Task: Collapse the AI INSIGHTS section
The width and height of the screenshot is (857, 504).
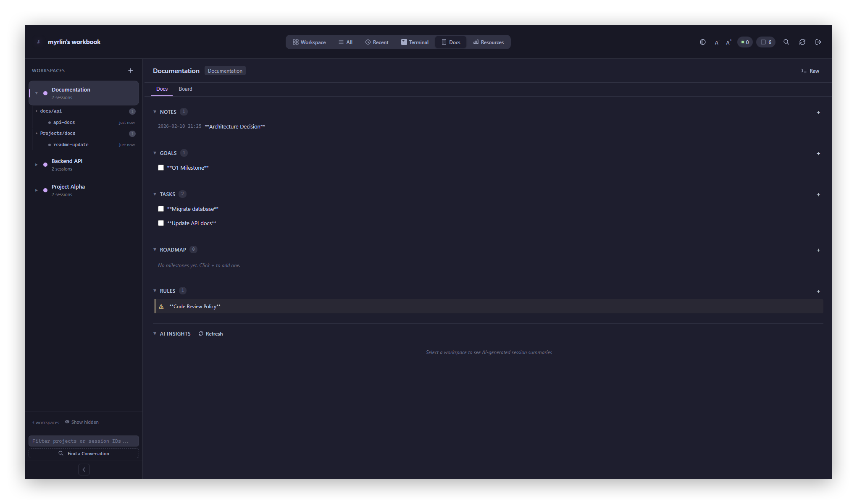Action: pyautogui.click(x=155, y=333)
